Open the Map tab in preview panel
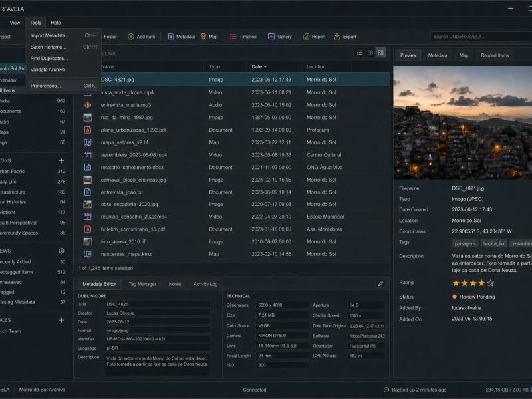 pos(464,55)
